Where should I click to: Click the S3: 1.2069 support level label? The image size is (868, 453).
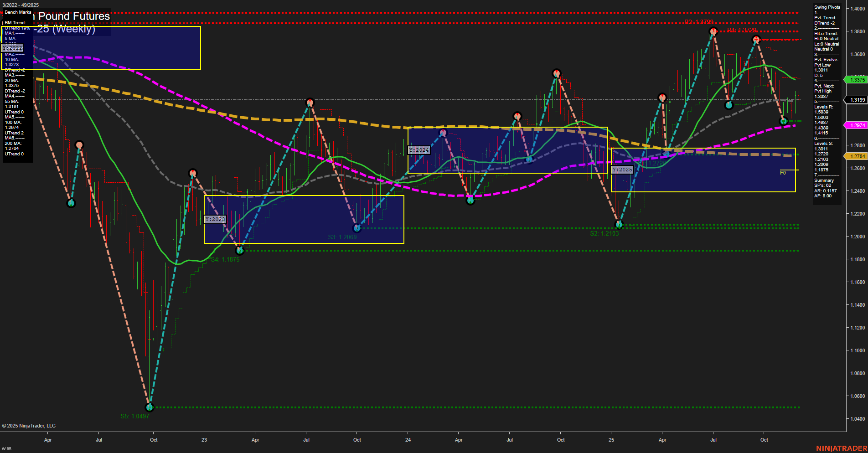coord(342,237)
